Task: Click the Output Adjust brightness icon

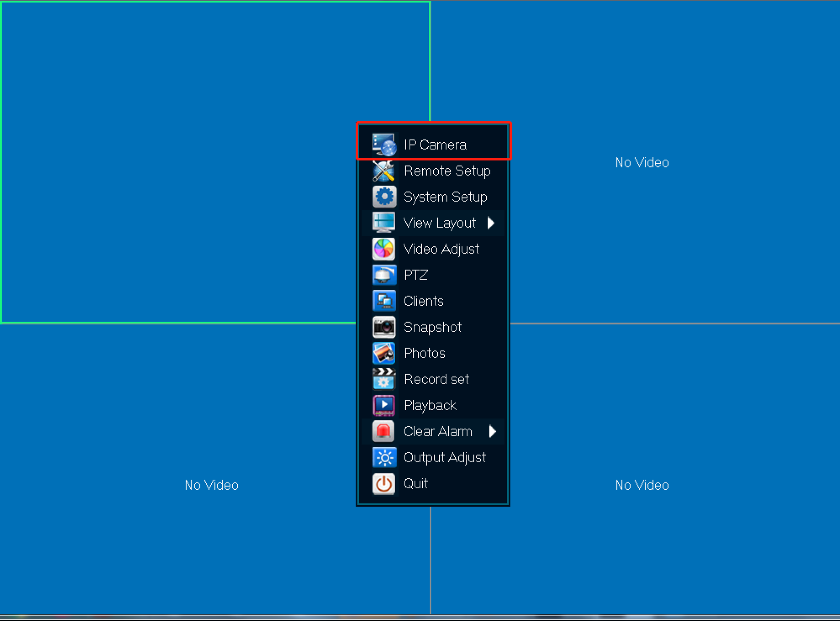Action: pyautogui.click(x=384, y=457)
